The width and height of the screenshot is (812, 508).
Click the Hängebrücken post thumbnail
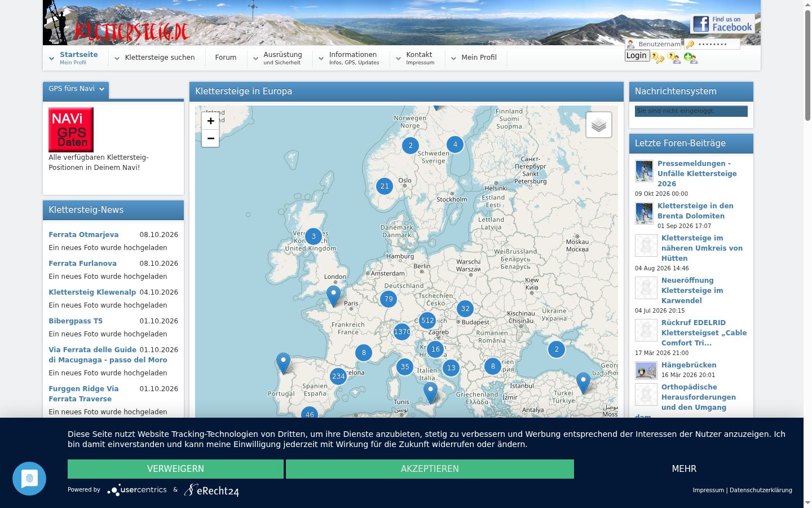click(646, 370)
